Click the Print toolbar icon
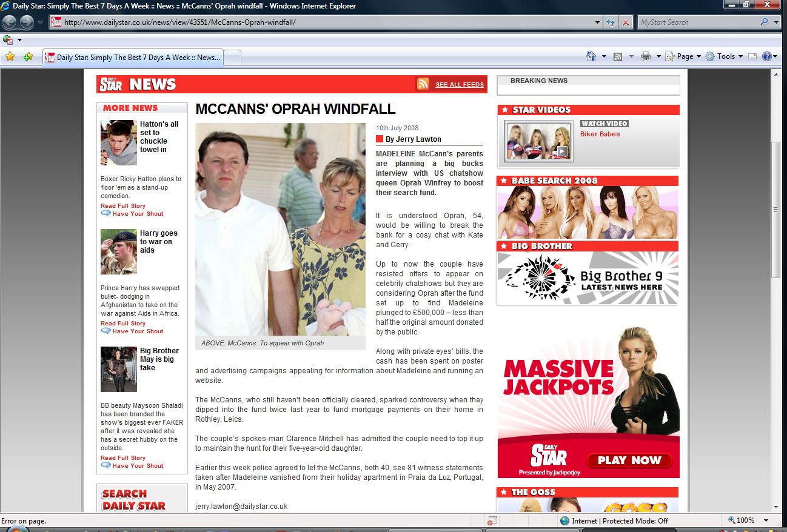Screen dimensions: 787x532 tap(646, 56)
